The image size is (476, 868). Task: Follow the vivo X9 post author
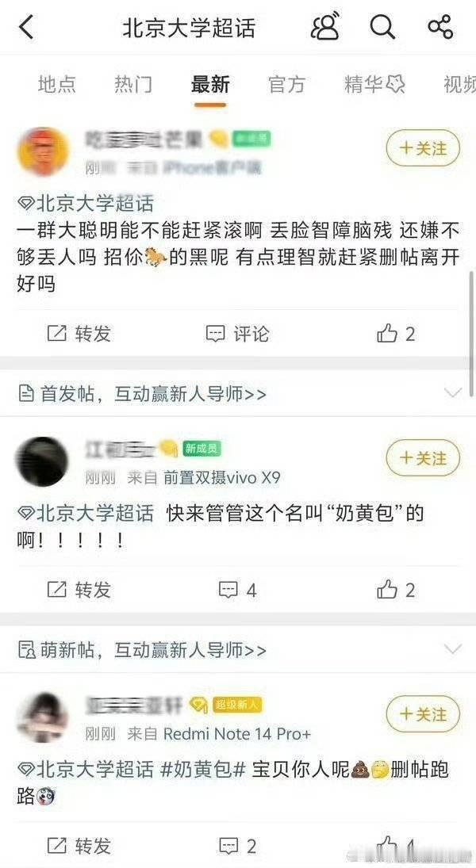[x=423, y=458]
